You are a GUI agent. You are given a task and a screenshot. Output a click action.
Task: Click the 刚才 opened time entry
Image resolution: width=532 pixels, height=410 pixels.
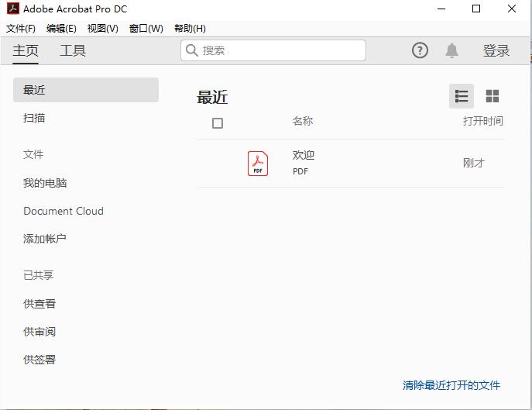click(474, 163)
